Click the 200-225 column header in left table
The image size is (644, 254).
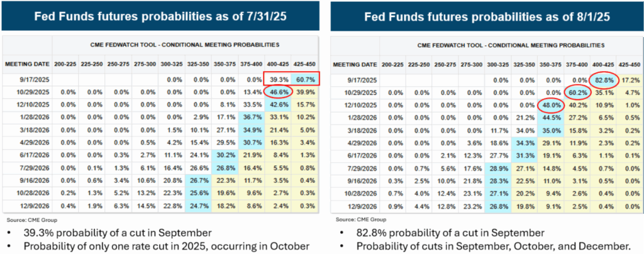pos(67,65)
